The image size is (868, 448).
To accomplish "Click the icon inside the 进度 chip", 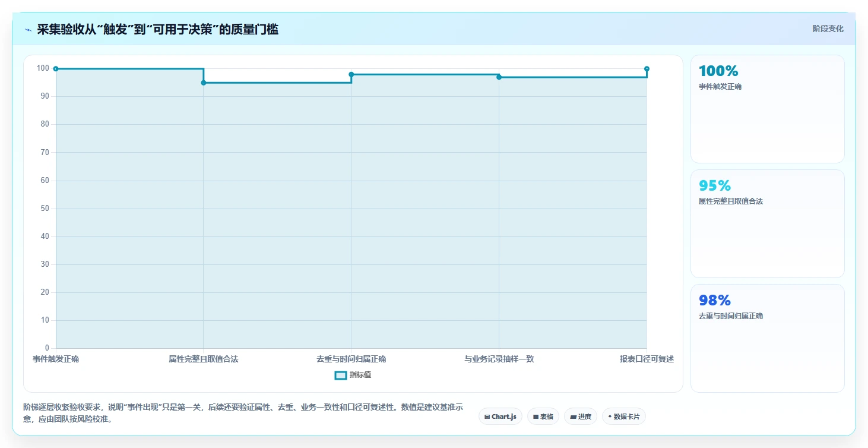I will coord(573,417).
